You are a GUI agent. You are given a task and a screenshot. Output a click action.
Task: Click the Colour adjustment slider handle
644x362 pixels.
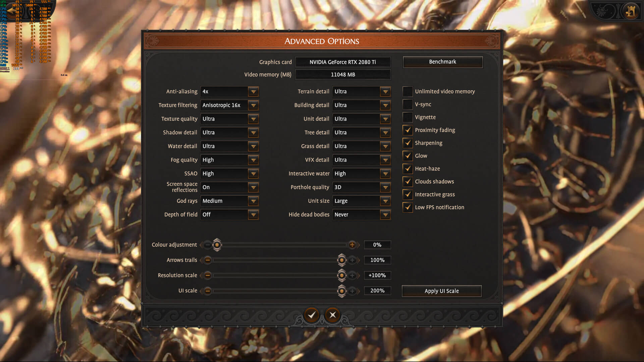click(217, 245)
